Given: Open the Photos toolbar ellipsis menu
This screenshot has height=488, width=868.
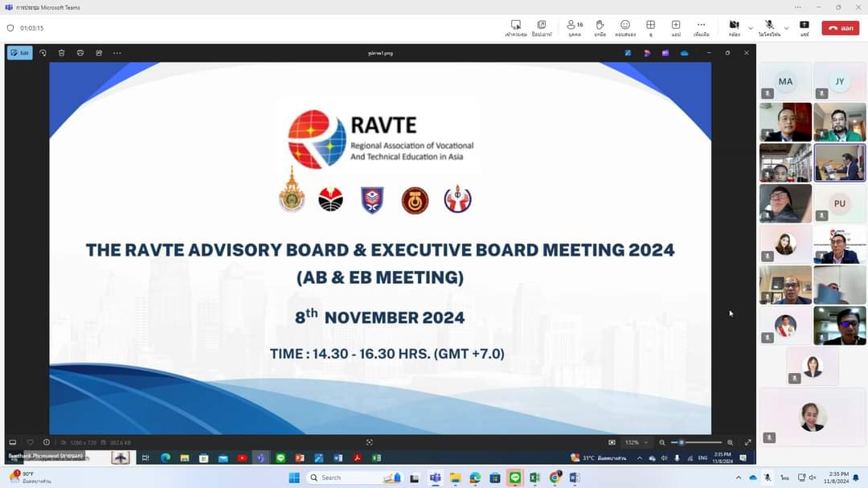Looking at the screenshot, I should point(117,53).
